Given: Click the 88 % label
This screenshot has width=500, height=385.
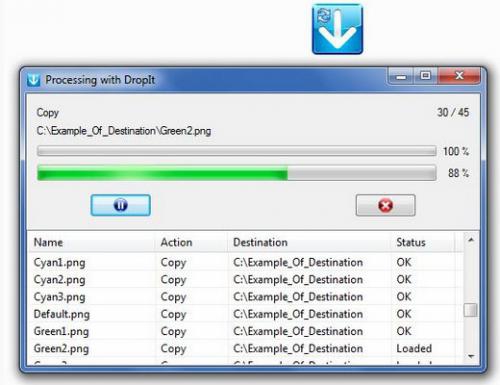Looking at the screenshot, I should [459, 173].
